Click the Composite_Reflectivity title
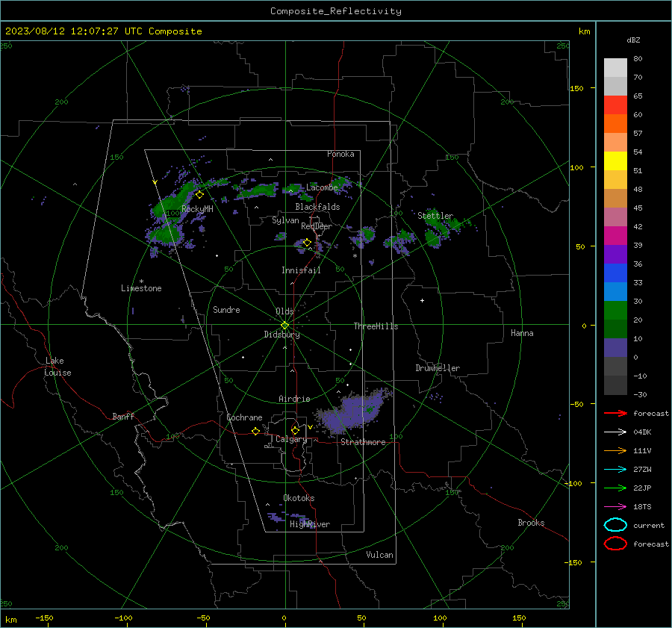 click(336, 11)
